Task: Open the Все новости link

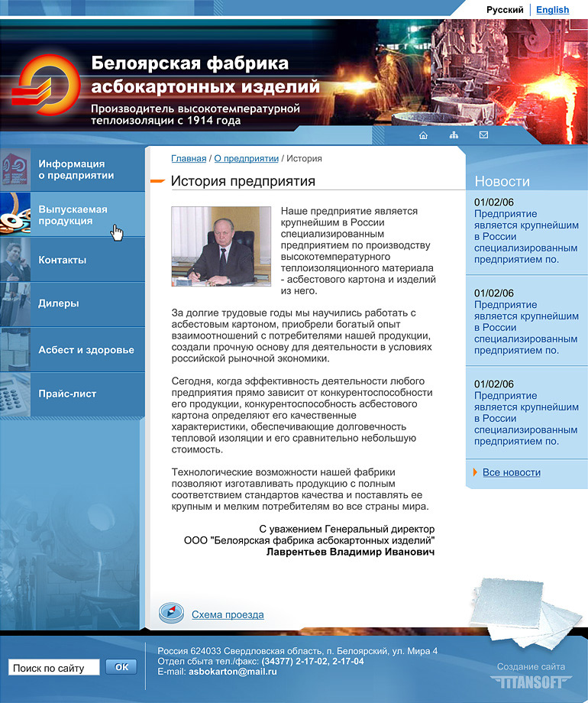Action: [511, 472]
